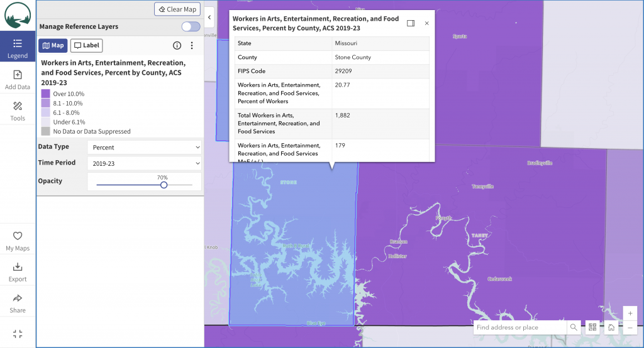644x348 pixels.
Task: Open the Time Period dropdown
Action: coord(145,163)
